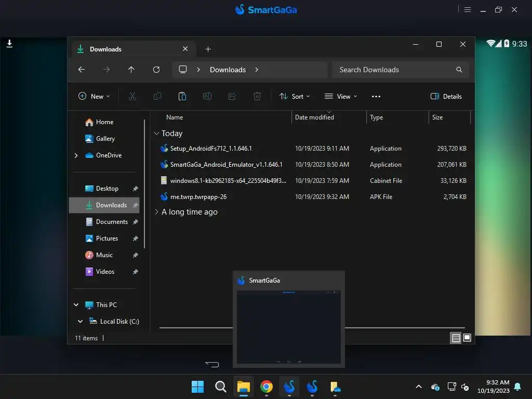Unpin Videos from Quick access
This screenshot has width=532, height=399.
[136, 272]
